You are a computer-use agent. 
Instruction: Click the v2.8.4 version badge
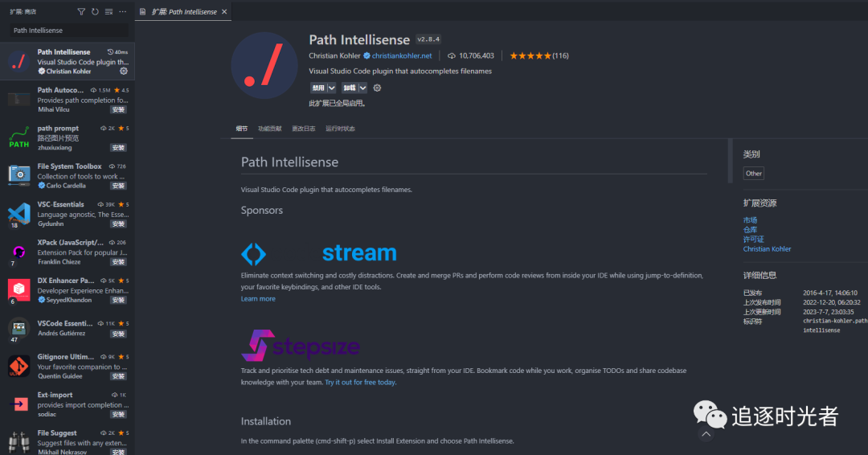point(428,39)
